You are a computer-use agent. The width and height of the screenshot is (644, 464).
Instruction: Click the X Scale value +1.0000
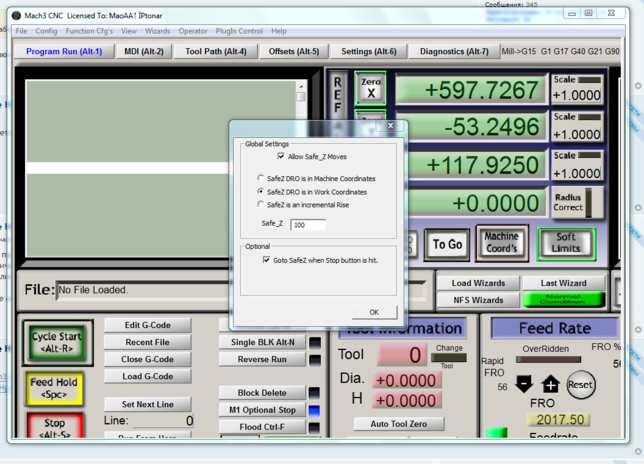(576, 95)
